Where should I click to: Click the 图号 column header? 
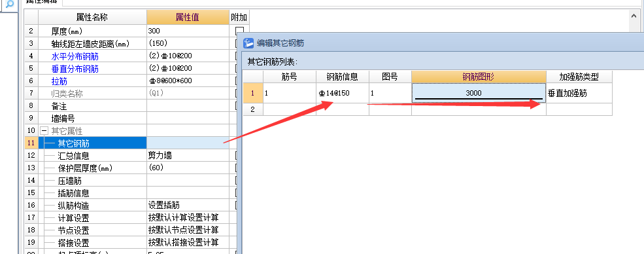(390, 77)
